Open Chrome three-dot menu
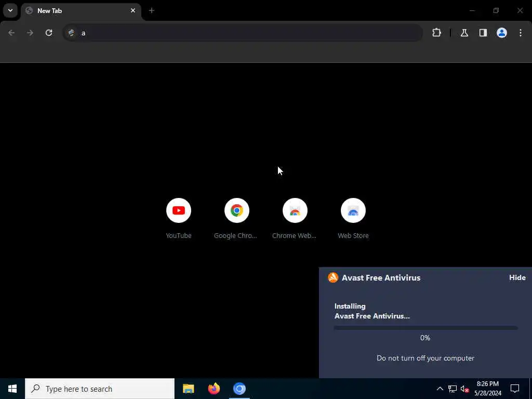 [x=521, y=33]
